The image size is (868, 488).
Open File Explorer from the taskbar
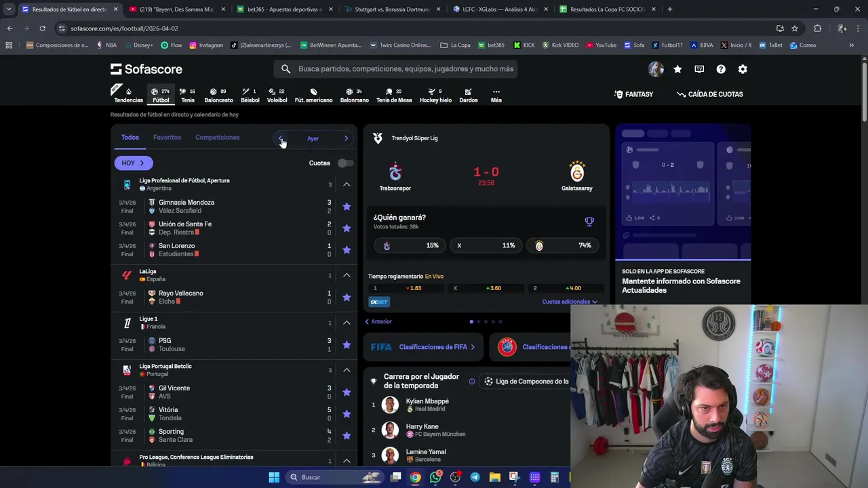point(494,477)
